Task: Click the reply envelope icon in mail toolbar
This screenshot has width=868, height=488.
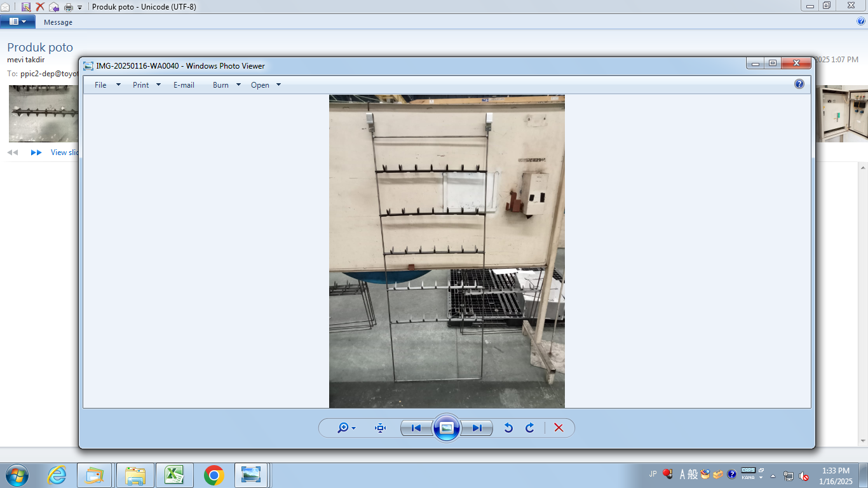Action: 54,6
